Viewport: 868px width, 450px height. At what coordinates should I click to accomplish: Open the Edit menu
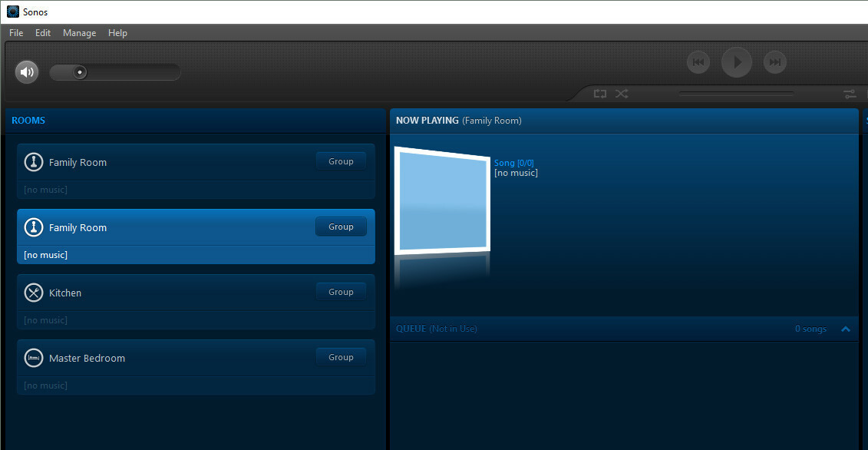tap(43, 33)
